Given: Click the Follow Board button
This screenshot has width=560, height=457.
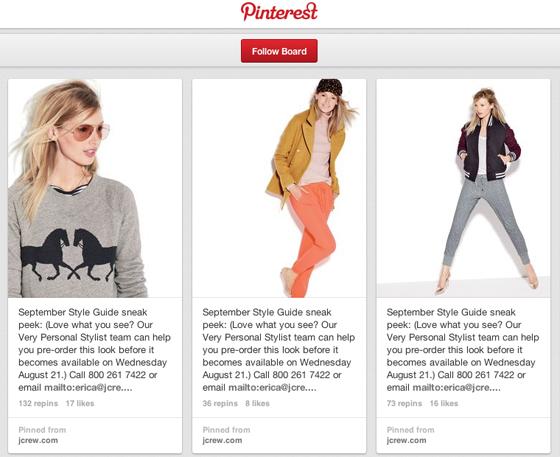Looking at the screenshot, I should [x=279, y=51].
